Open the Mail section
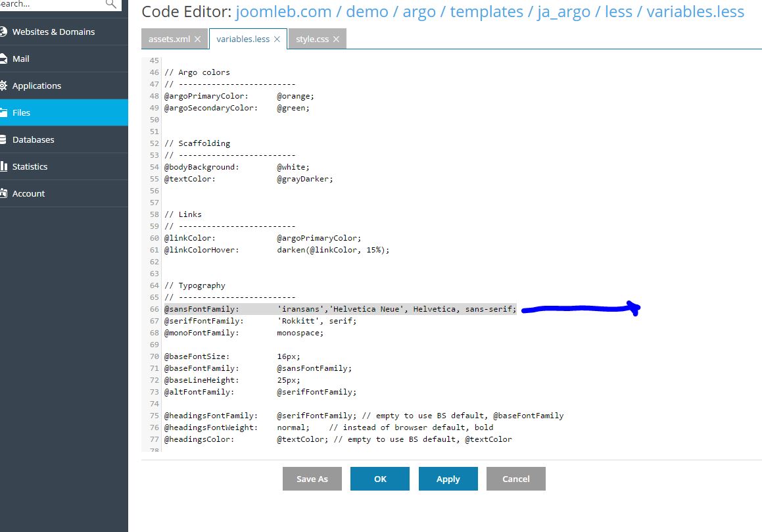 (x=64, y=59)
